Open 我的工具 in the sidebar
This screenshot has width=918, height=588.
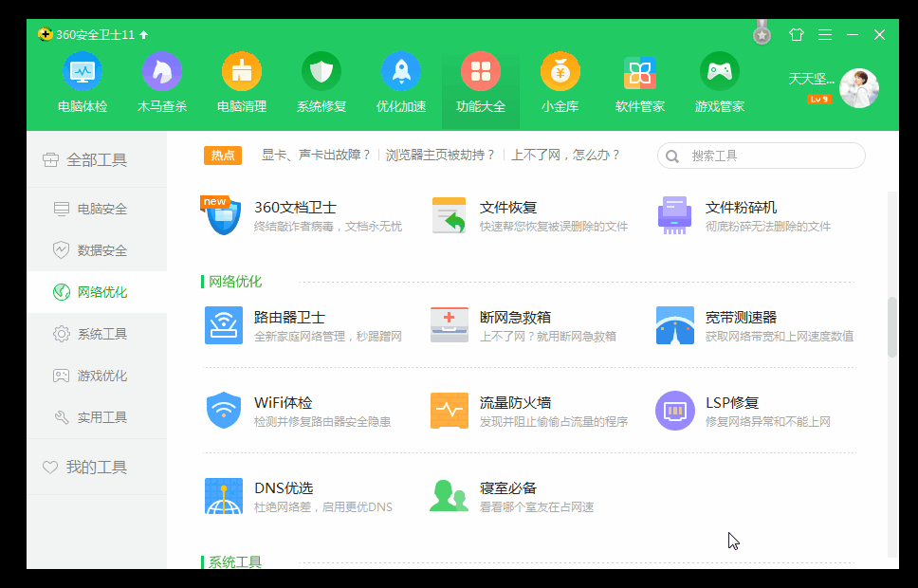97,467
